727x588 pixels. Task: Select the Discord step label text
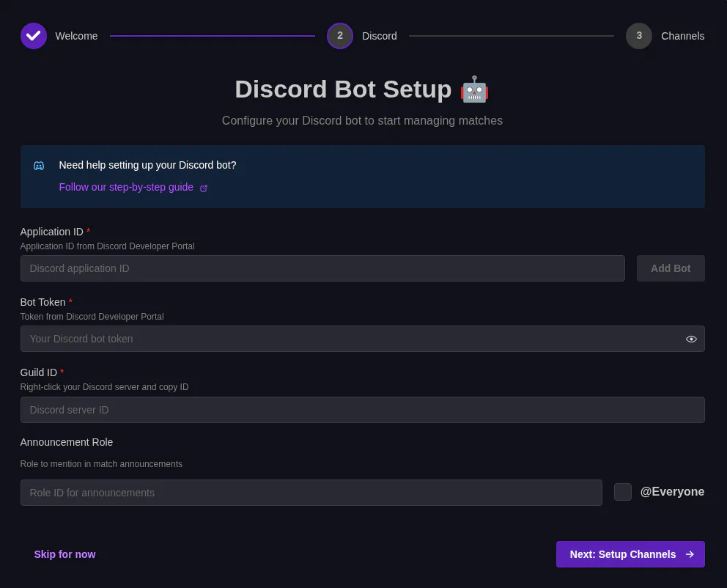(379, 35)
